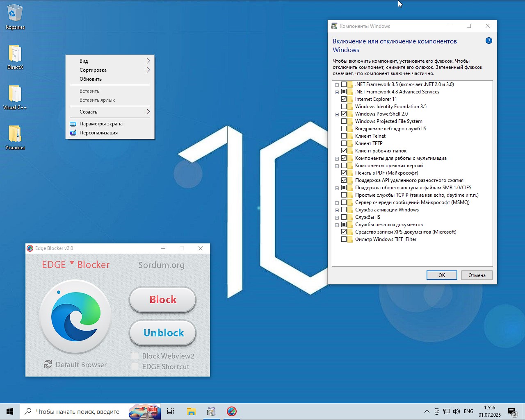The image size is (525, 420).
Task: Click the taskbar search input field
Action: (x=77, y=411)
